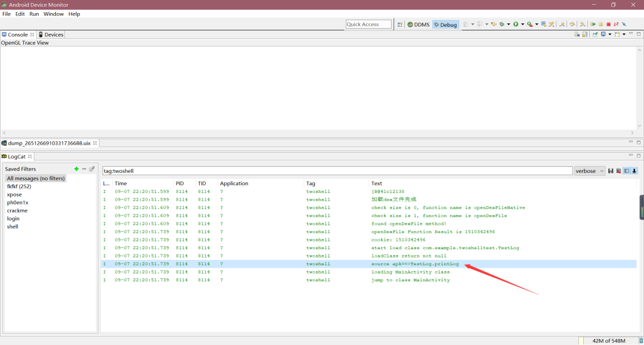Click the Text column header
The height and width of the screenshot is (345, 644).
(x=377, y=184)
